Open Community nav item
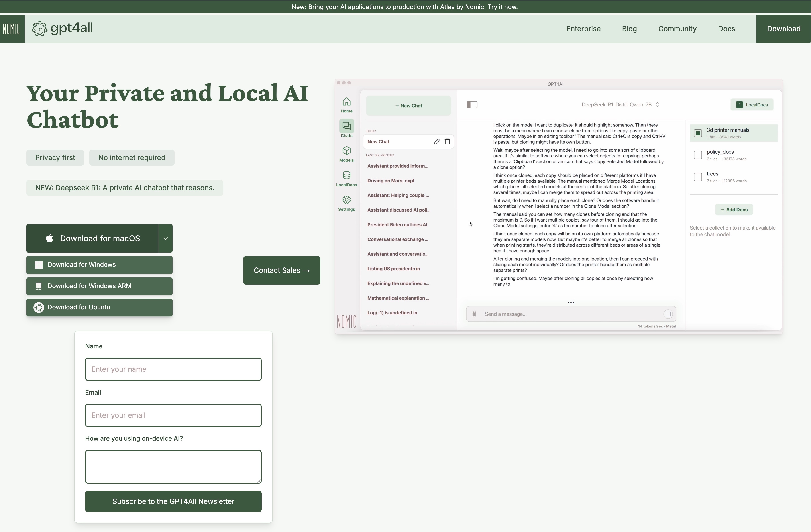 pyautogui.click(x=677, y=29)
